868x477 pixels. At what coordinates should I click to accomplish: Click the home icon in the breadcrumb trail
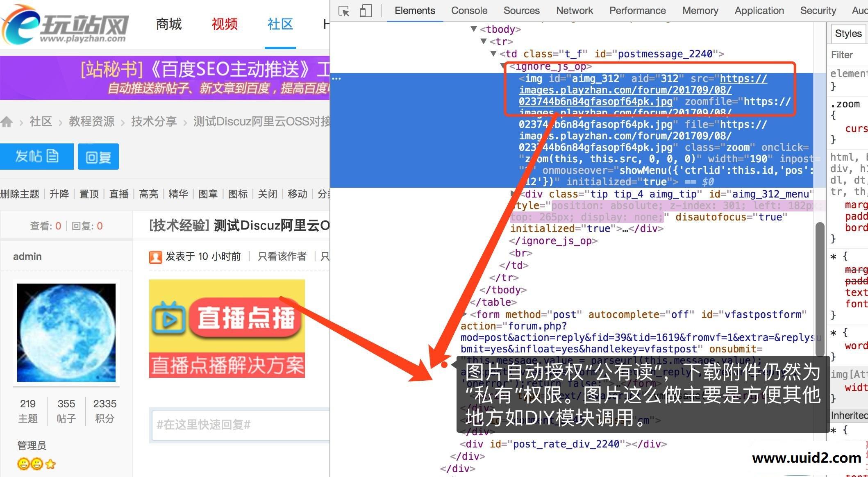(x=7, y=121)
